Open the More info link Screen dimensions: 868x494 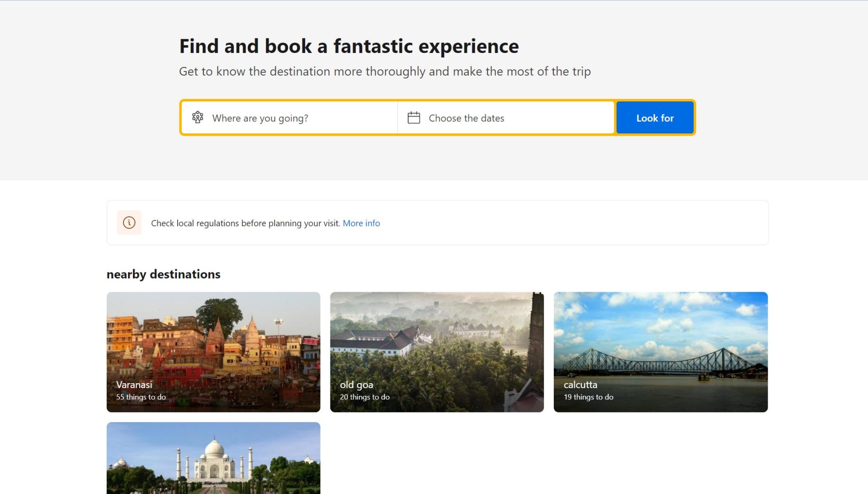[x=361, y=223]
